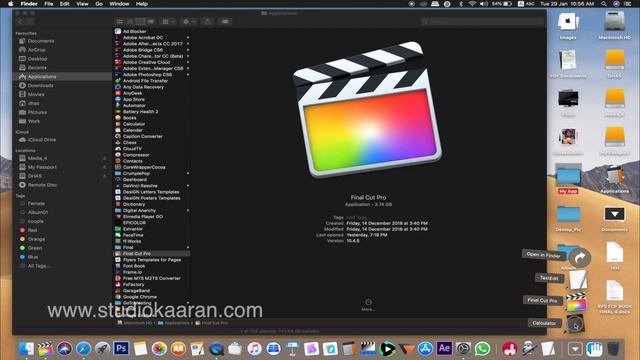Switch Finder to list view
640x360 pixels.
[x=130, y=22]
